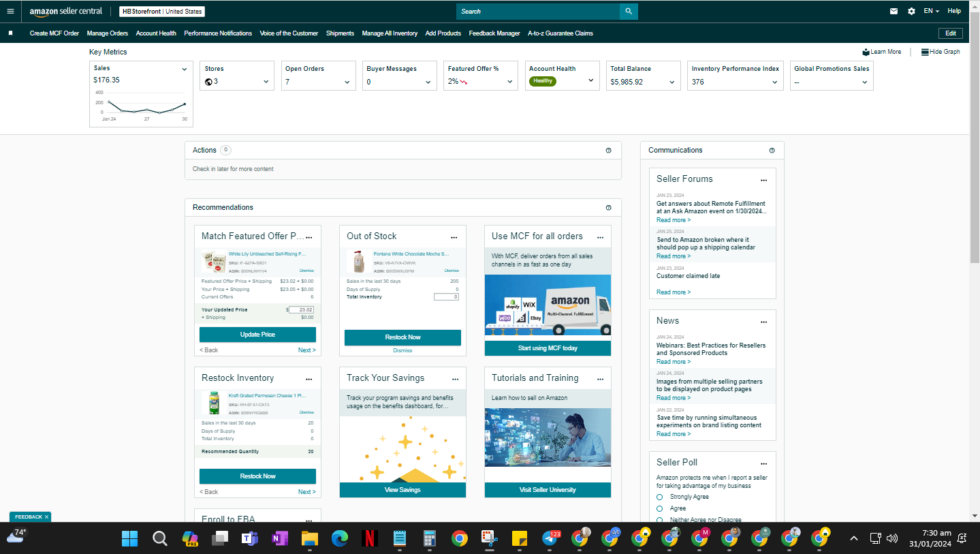Image resolution: width=980 pixels, height=554 pixels.
Task: Expand the Featured Offer % dropdown
Action: [510, 82]
